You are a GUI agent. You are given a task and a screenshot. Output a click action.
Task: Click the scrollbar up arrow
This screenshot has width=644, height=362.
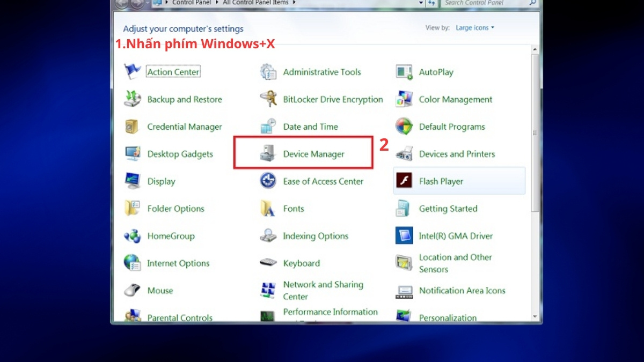pyautogui.click(x=535, y=50)
